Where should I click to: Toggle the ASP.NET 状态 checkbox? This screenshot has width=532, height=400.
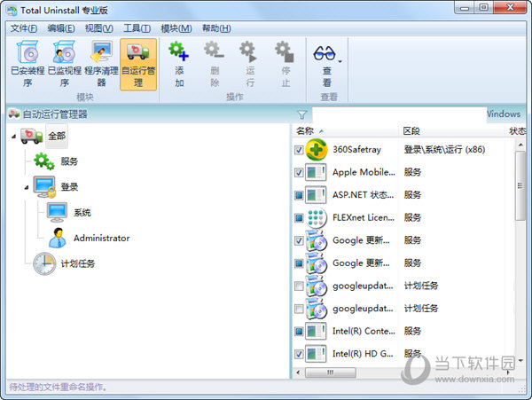click(299, 195)
